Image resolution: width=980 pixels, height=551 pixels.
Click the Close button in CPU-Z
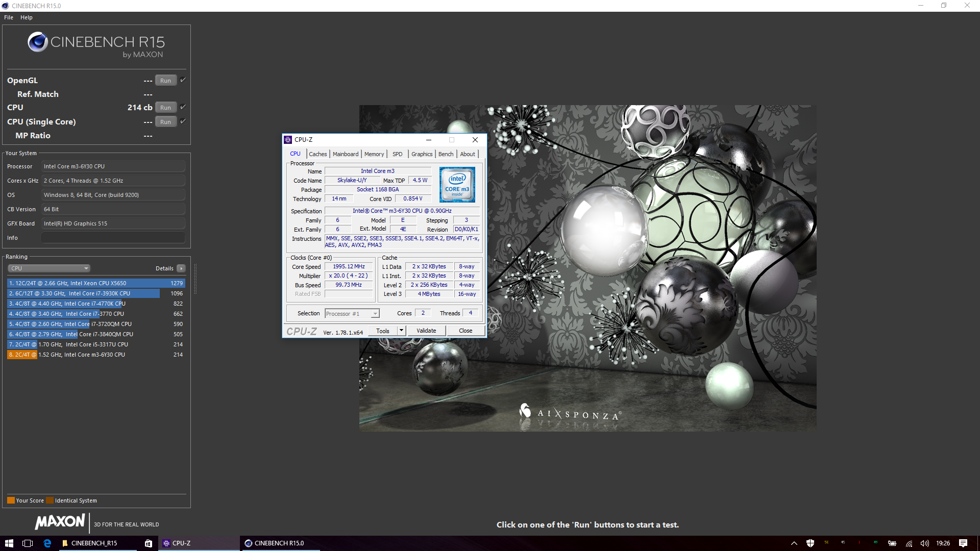tap(465, 331)
